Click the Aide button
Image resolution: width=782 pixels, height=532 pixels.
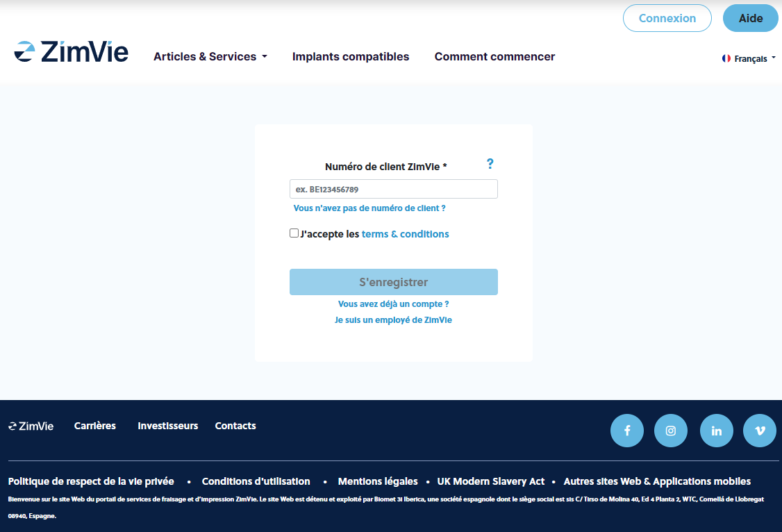click(750, 18)
